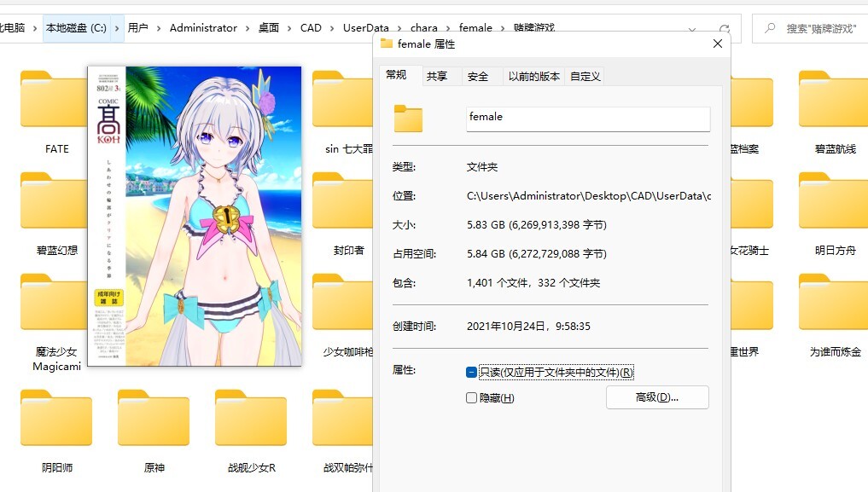Switch to the 安全 tab
Image resolution: width=868 pixels, height=492 pixels.
point(478,76)
